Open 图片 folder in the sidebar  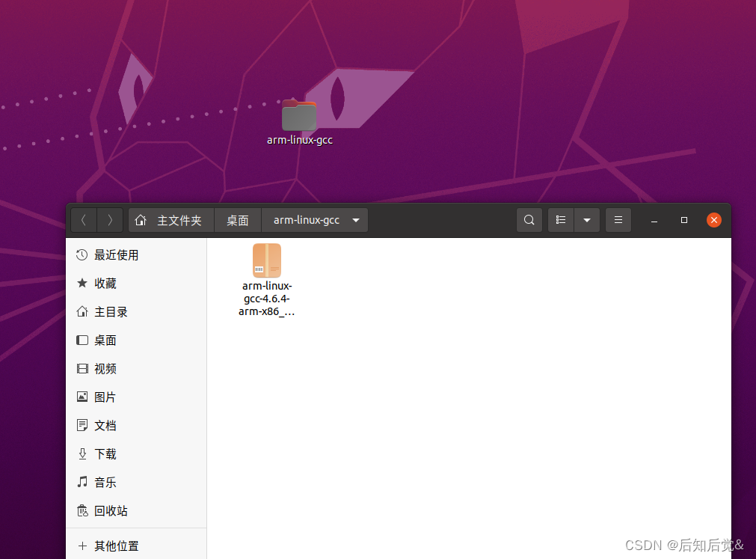[136, 397]
